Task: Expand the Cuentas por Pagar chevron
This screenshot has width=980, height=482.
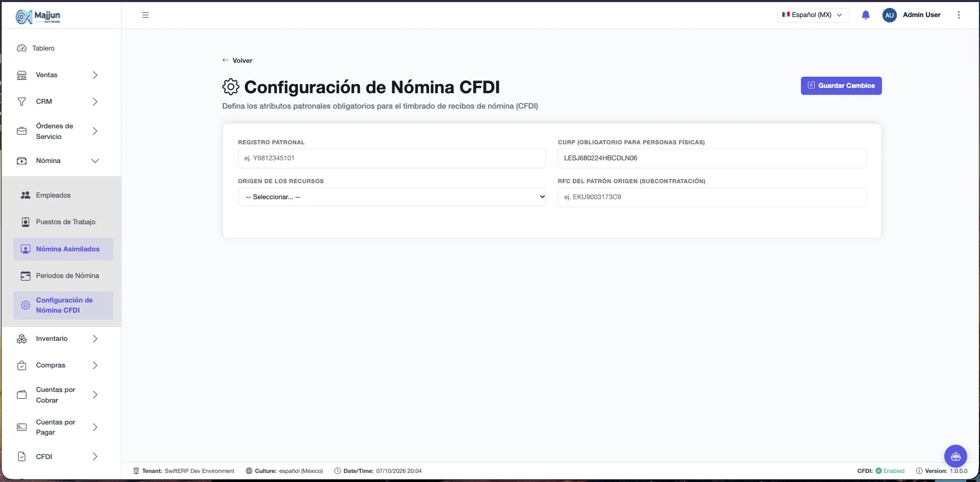Action: click(x=95, y=427)
